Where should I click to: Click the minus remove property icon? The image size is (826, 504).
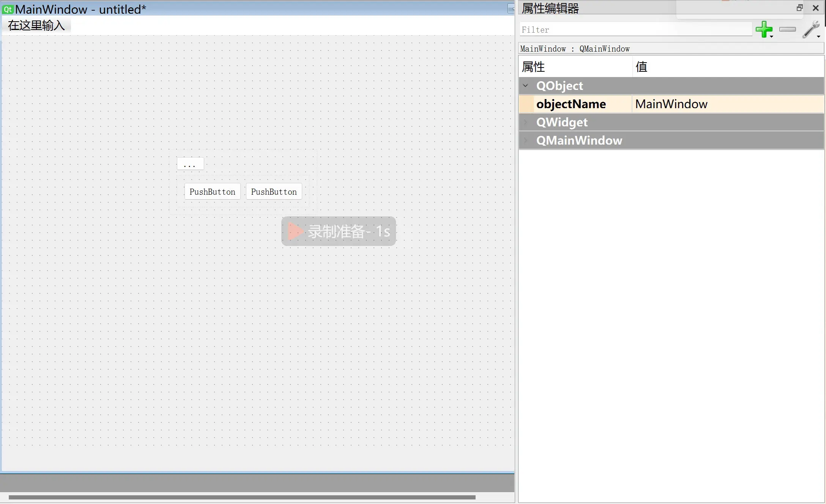[787, 29]
